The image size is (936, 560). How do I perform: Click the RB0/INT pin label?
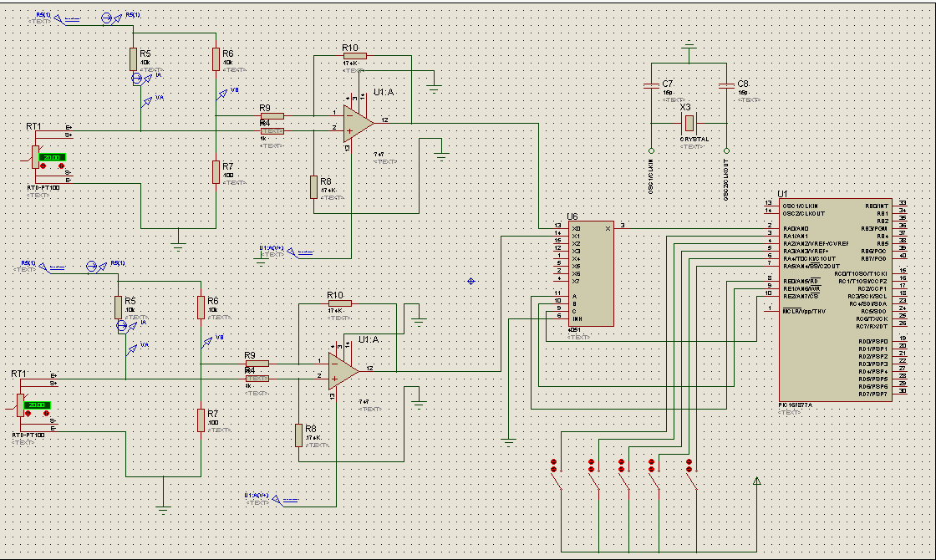click(877, 206)
